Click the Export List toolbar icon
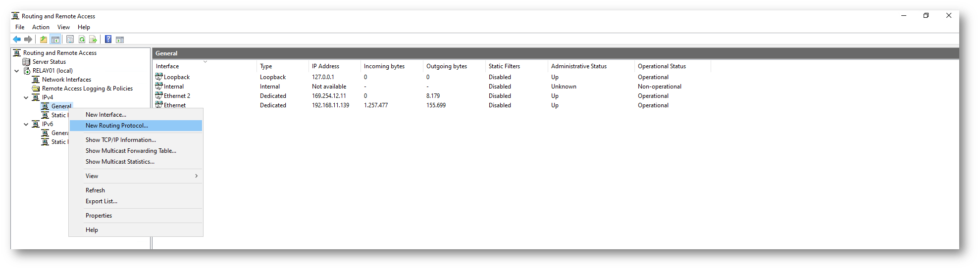This screenshot has height=270, width=980. coord(93,40)
